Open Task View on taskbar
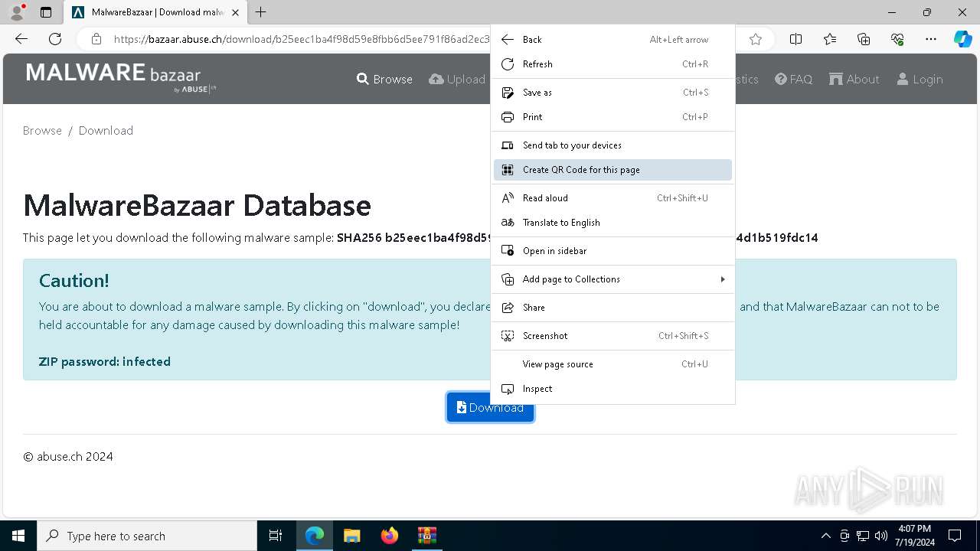This screenshot has height=551, width=980. pyautogui.click(x=276, y=536)
